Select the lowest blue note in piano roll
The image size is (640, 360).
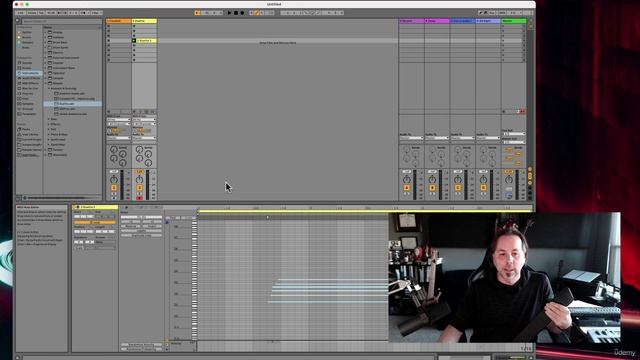[328, 302]
